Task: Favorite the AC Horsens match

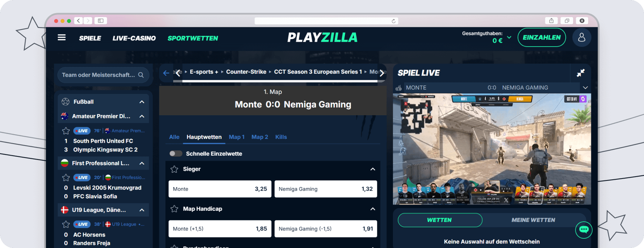Action: coord(66,224)
